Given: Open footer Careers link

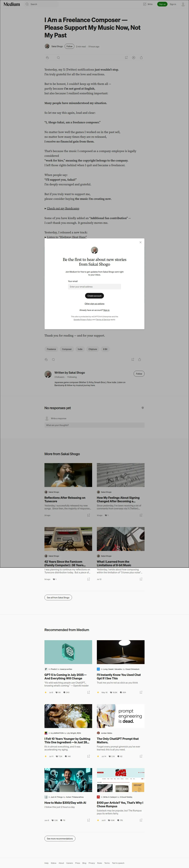Looking at the screenshot, I should click(x=69, y=863).
